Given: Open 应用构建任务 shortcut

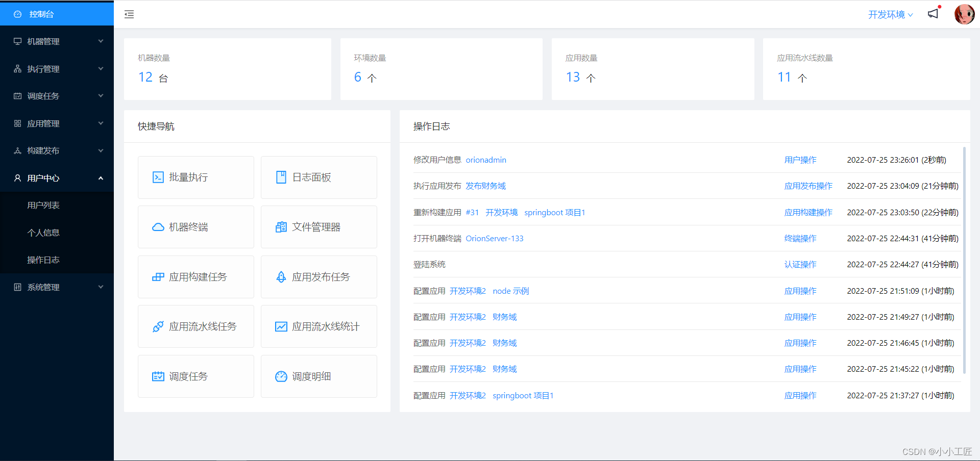Looking at the screenshot, I should (x=195, y=277).
